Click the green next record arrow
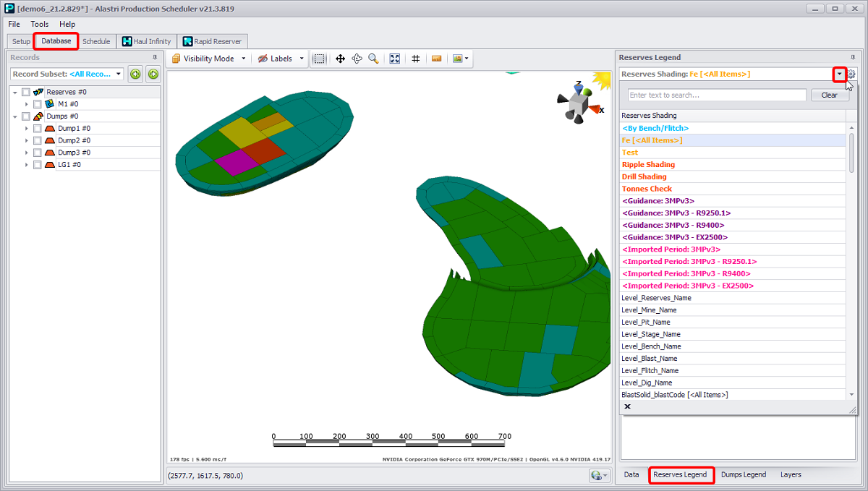Screen dimensions: 868x491 [x=153, y=74]
